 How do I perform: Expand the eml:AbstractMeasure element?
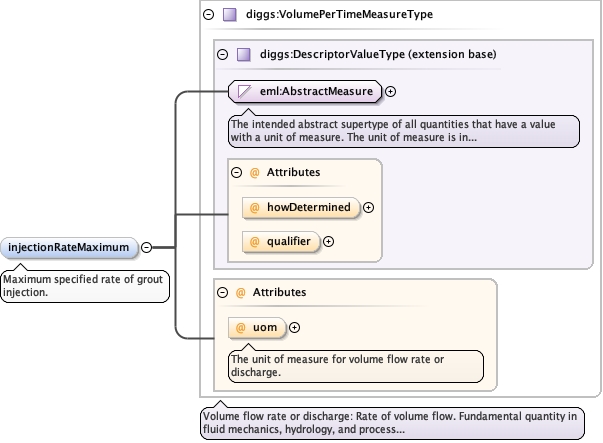(x=390, y=92)
